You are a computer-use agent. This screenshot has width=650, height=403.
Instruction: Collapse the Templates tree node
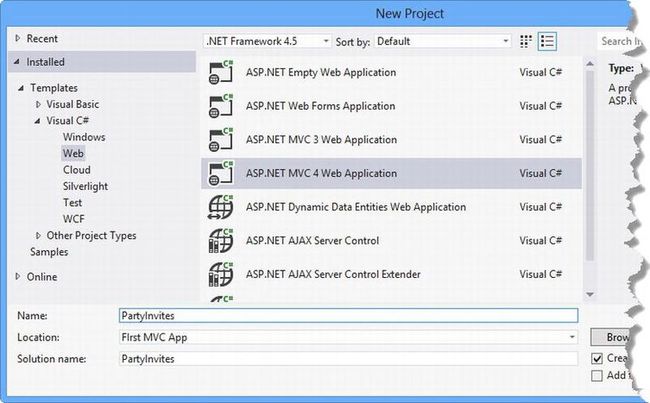(x=21, y=88)
